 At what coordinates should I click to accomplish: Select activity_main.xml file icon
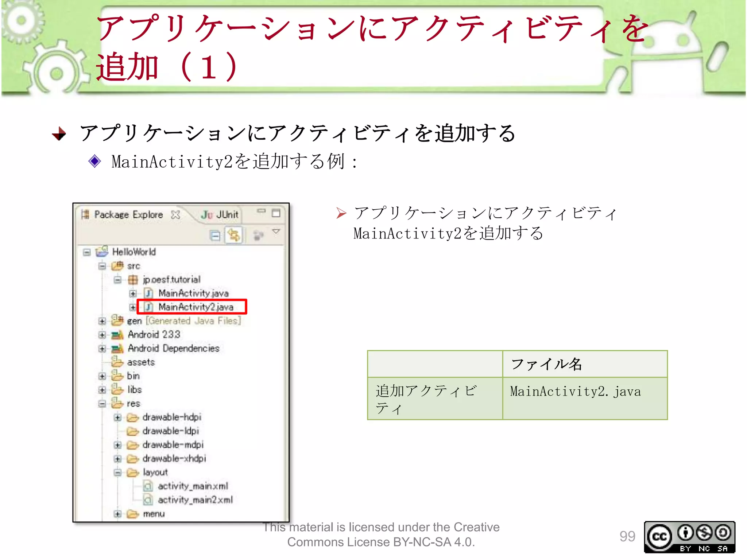[148, 486]
